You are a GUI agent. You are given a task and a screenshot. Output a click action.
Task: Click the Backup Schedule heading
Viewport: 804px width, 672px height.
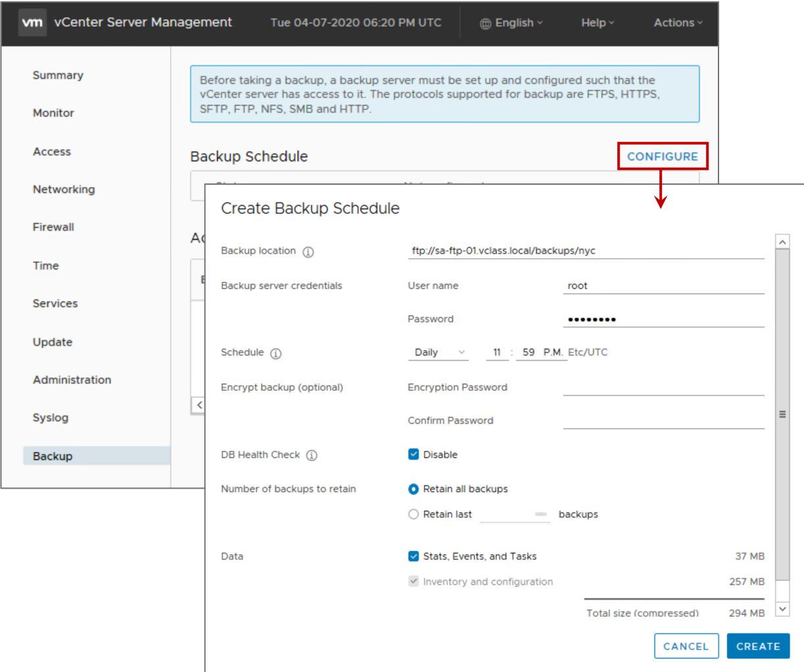[x=249, y=156]
